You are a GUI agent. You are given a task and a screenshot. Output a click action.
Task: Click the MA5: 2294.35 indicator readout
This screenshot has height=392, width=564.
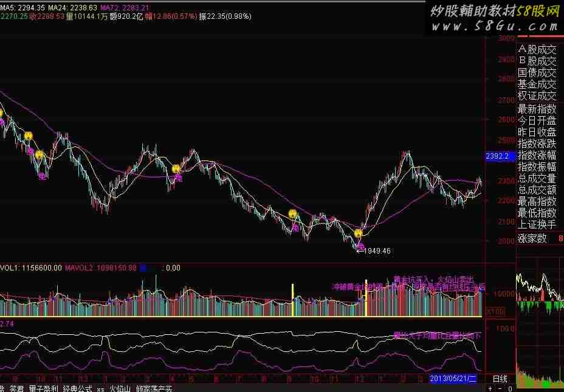(x=22, y=7)
